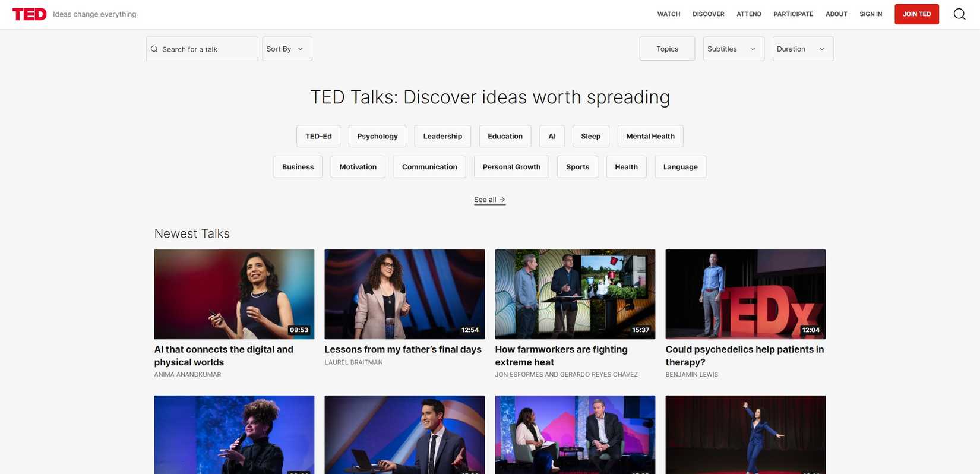Open farmworkers extreme heat talk thumbnail
The height and width of the screenshot is (474, 980).
[575, 295]
